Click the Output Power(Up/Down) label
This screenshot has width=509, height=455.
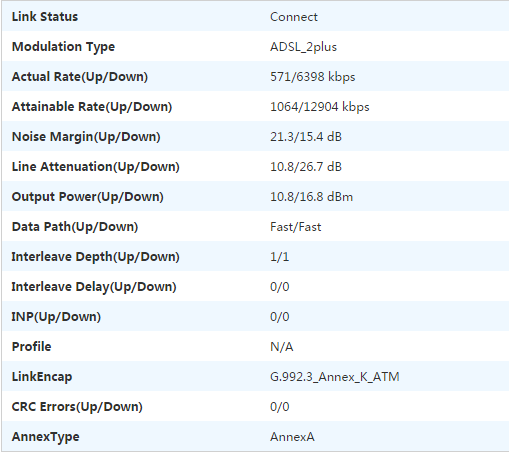87,197
